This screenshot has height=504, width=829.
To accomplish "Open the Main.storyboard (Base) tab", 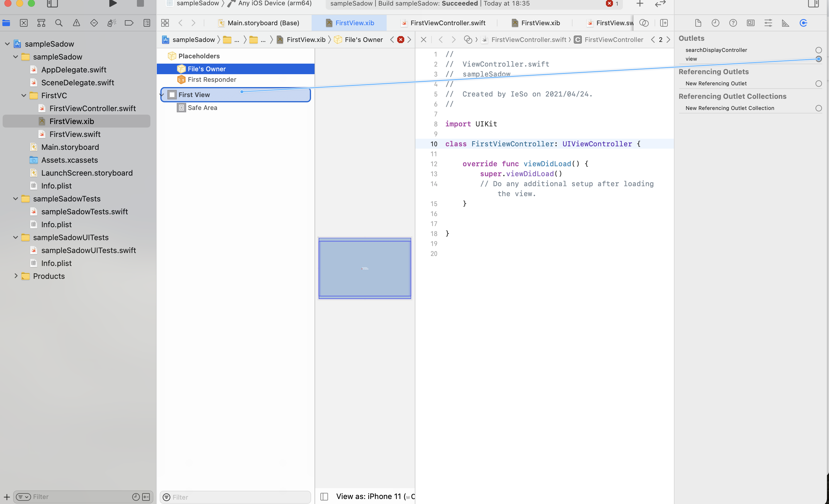I will [258, 23].
